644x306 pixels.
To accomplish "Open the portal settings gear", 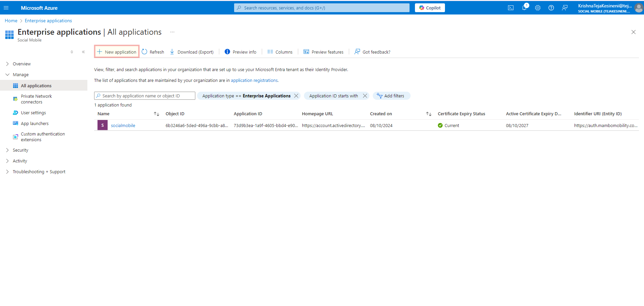I will (x=538, y=8).
